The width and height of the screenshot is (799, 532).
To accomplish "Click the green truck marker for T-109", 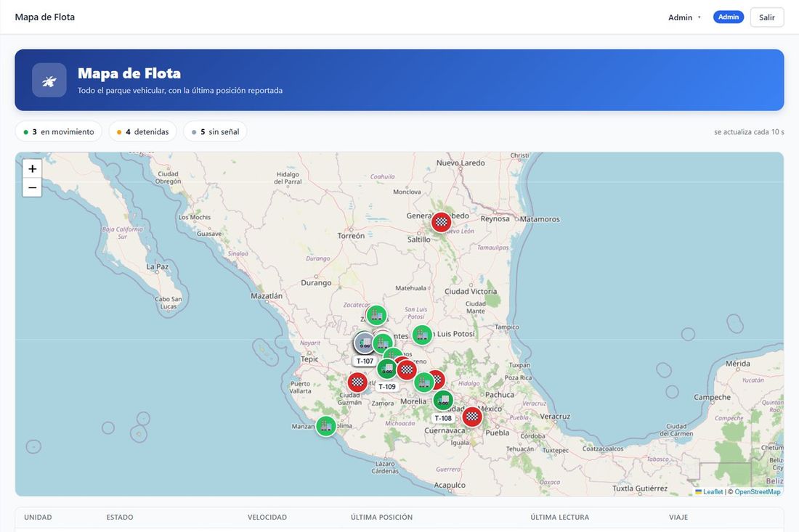I will (387, 369).
